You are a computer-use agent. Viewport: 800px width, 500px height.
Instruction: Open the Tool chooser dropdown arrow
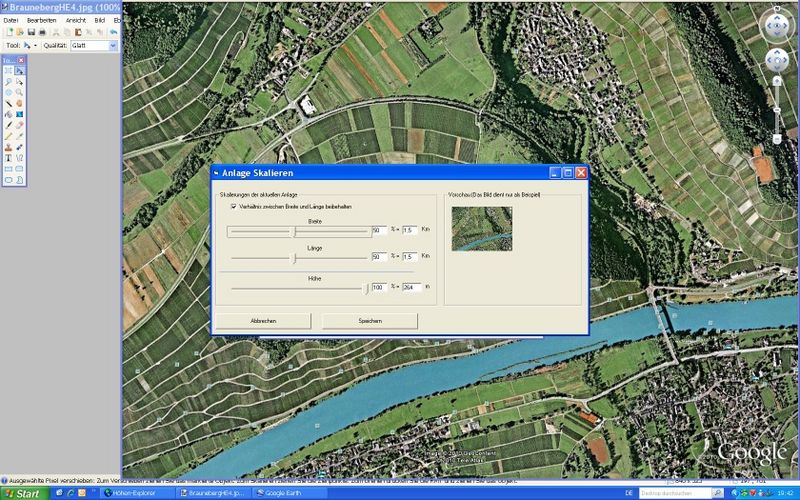point(35,46)
